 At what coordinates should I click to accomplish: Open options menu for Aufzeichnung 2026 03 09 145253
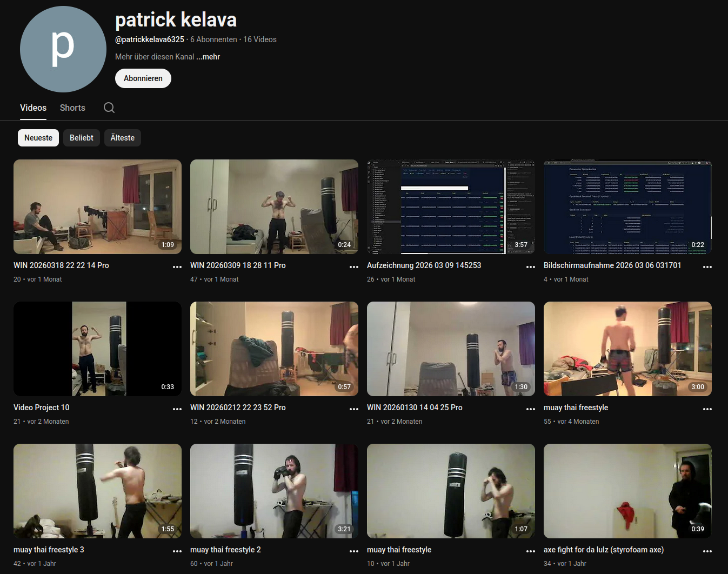pyautogui.click(x=531, y=266)
